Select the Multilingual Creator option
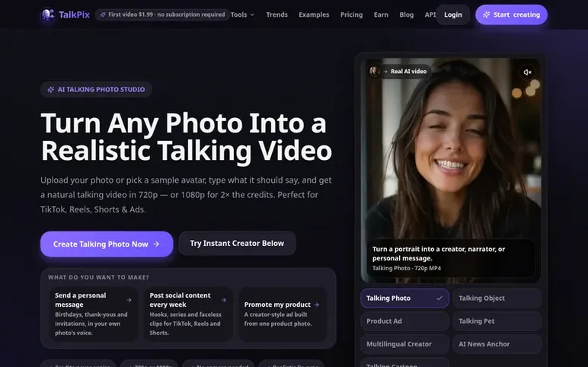Screen dimensions: 588x367 pyautogui.click(x=404, y=343)
